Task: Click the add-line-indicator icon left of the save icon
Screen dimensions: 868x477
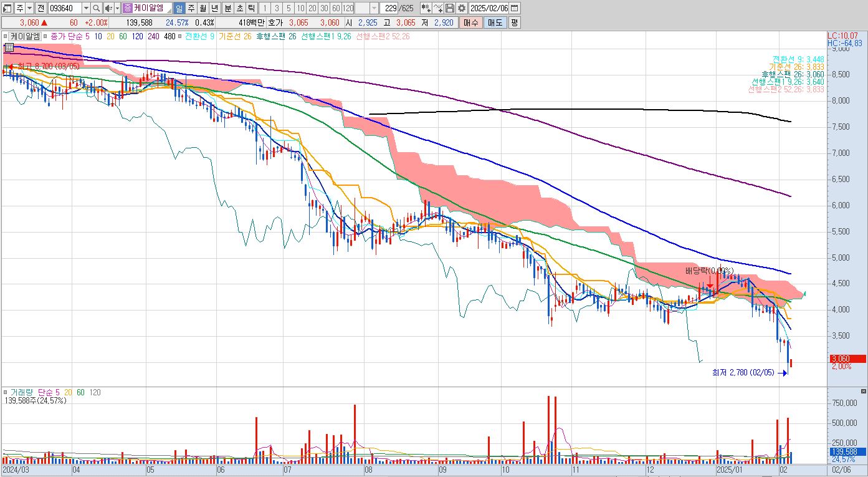Action: click(438, 8)
